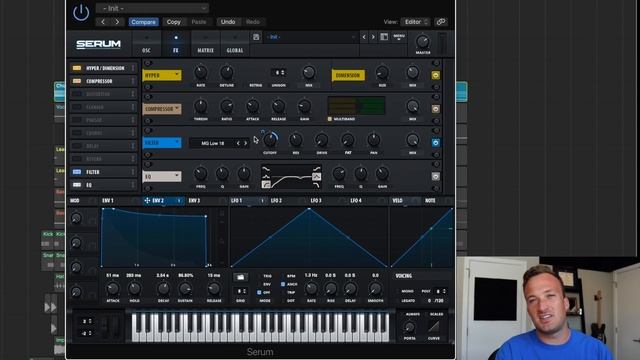
Task: Select the VELO tab
Action: 398,201
